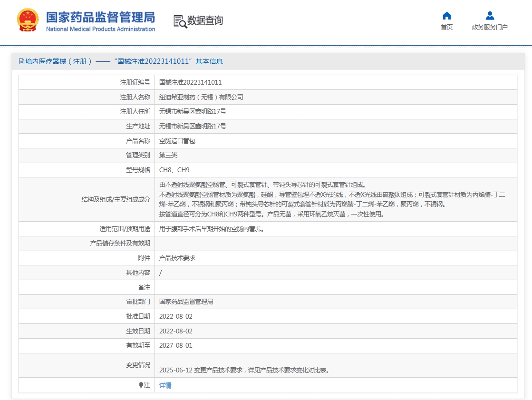Click expiry date 2027-08-01
The width and height of the screenshot is (532, 400).
(176, 345)
